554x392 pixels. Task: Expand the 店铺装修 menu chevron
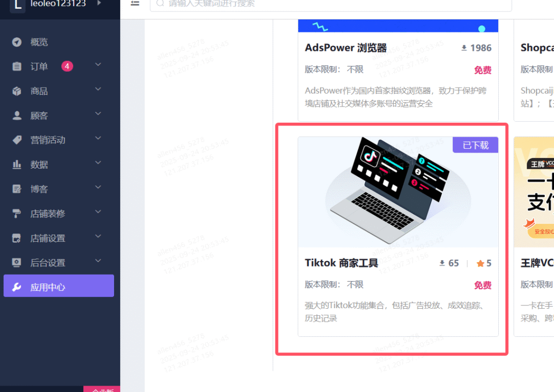coord(98,211)
